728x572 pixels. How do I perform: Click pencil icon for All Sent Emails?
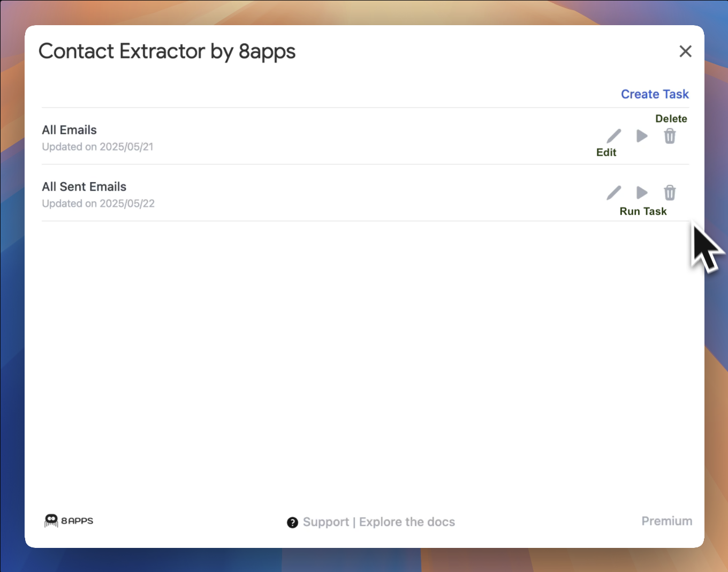pyautogui.click(x=614, y=193)
